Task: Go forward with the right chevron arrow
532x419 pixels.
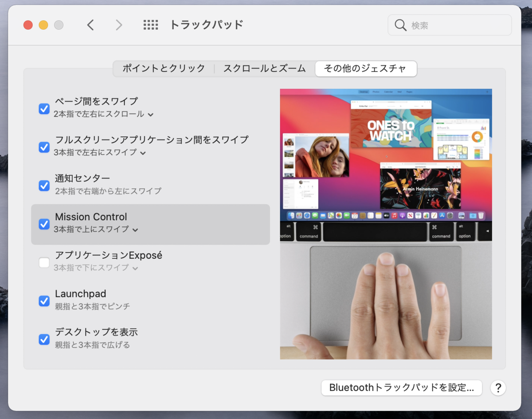Action: click(119, 25)
